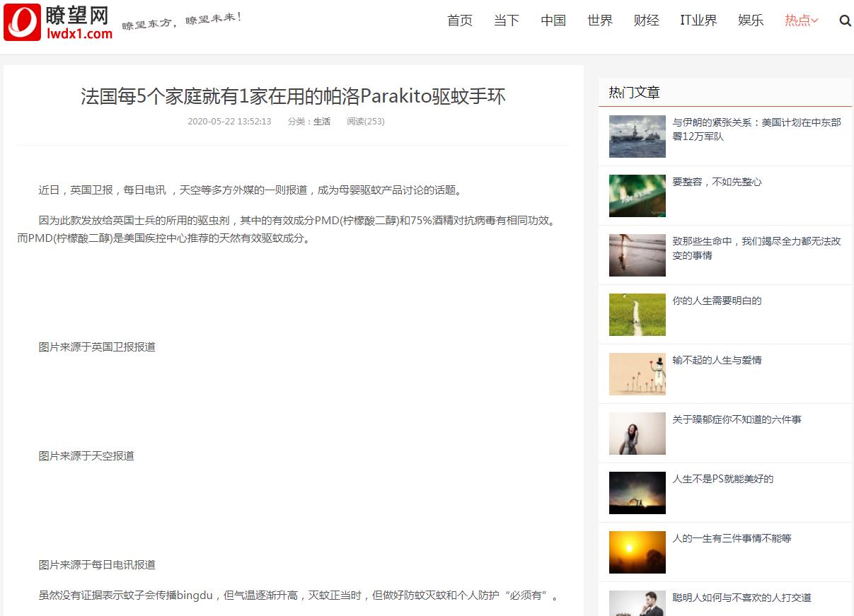Open the search magnifier icon
The image size is (854, 616).
pos(845,21)
